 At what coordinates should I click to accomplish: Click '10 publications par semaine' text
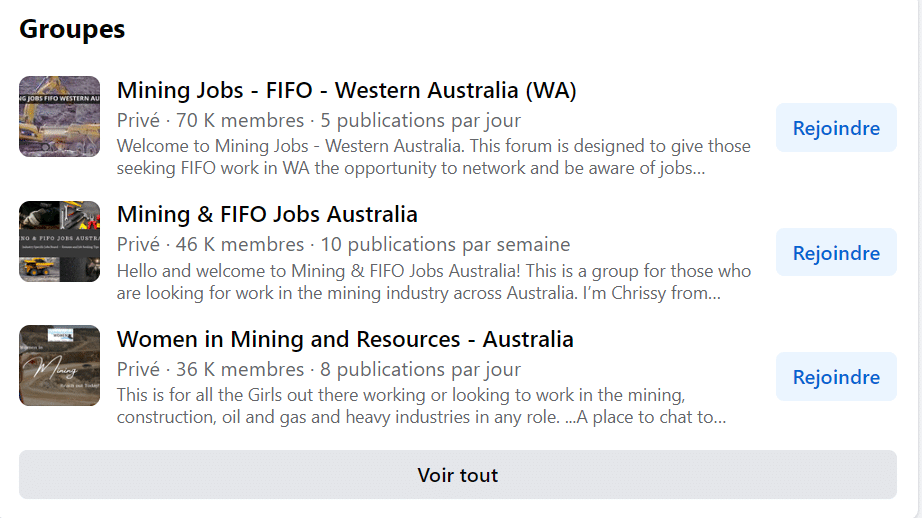click(445, 245)
